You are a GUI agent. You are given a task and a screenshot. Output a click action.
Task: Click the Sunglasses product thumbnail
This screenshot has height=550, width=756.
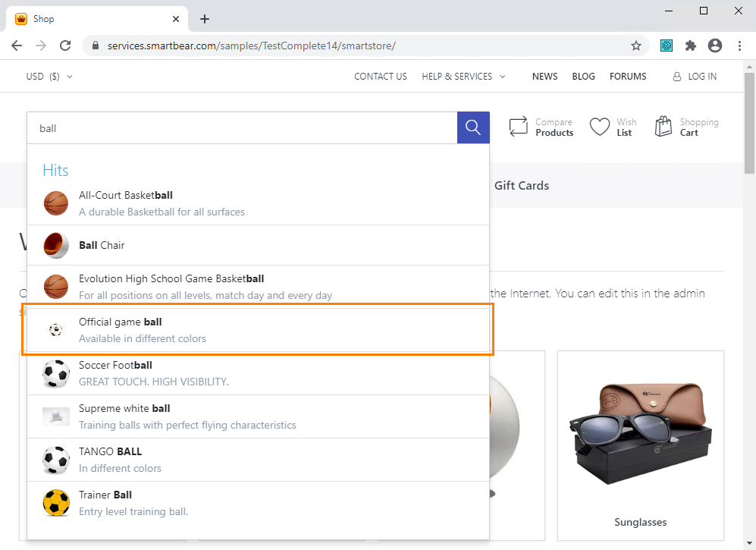click(640, 429)
